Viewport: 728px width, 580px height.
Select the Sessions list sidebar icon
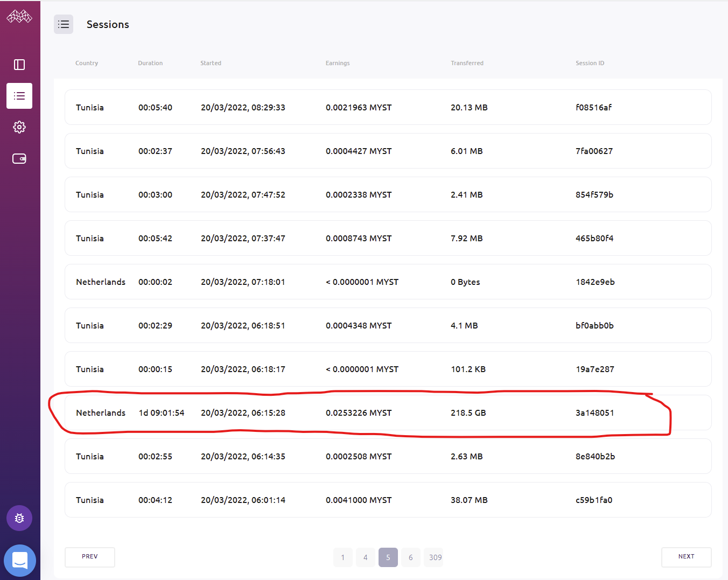tap(19, 96)
